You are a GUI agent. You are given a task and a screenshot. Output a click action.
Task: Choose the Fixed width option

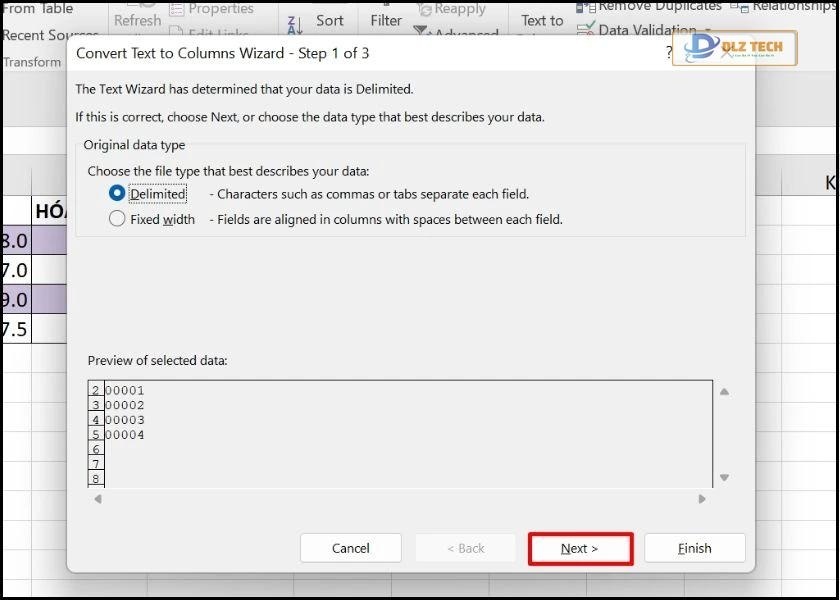pyautogui.click(x=118, y=219)
